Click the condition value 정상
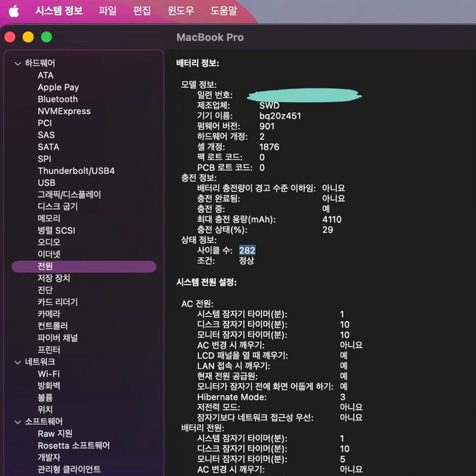 click(246, 260)
